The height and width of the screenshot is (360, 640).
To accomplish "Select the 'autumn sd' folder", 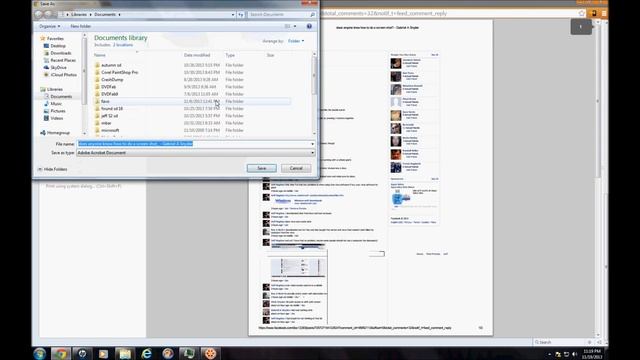I will pyautogui.click(x=111, y=65).
